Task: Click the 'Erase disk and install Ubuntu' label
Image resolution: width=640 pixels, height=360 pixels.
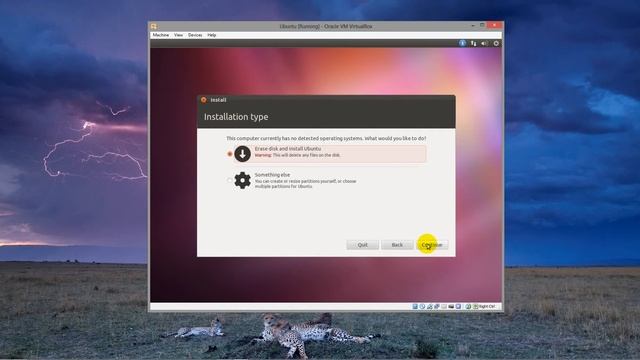Action: click(x=288, y=149)
